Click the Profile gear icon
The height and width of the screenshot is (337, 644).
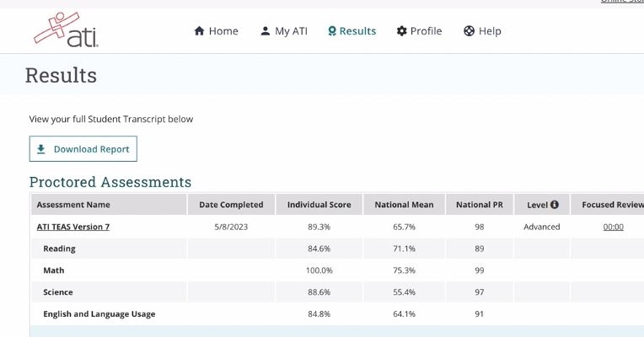pyautogui.click(x=402, y=31)
